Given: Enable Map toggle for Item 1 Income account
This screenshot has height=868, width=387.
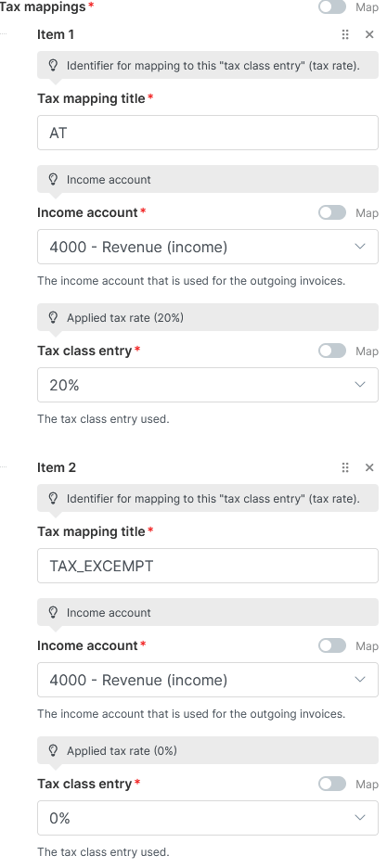Looking at the screenshot, I should point(332,212).
